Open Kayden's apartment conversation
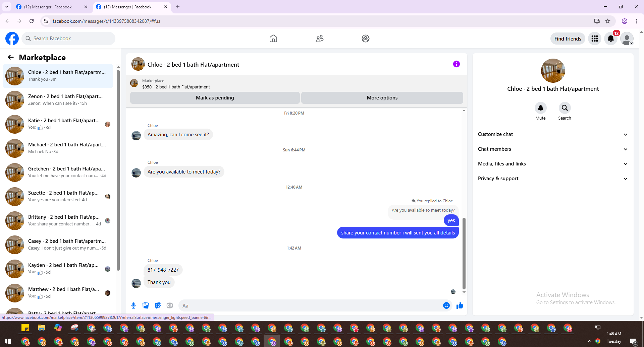Viewport: 644px width, 347px height. point(58,269)
